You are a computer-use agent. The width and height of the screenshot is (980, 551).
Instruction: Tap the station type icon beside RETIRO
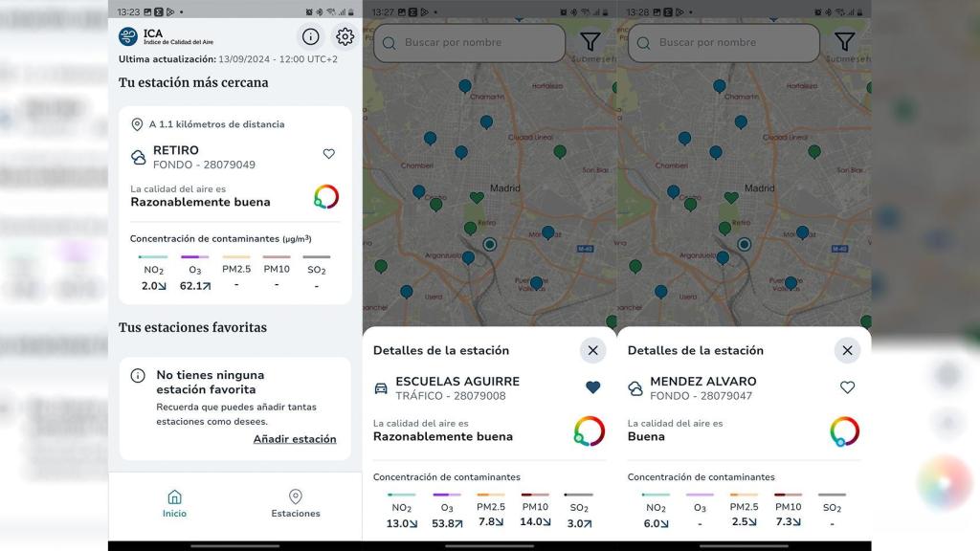(139, 157)
